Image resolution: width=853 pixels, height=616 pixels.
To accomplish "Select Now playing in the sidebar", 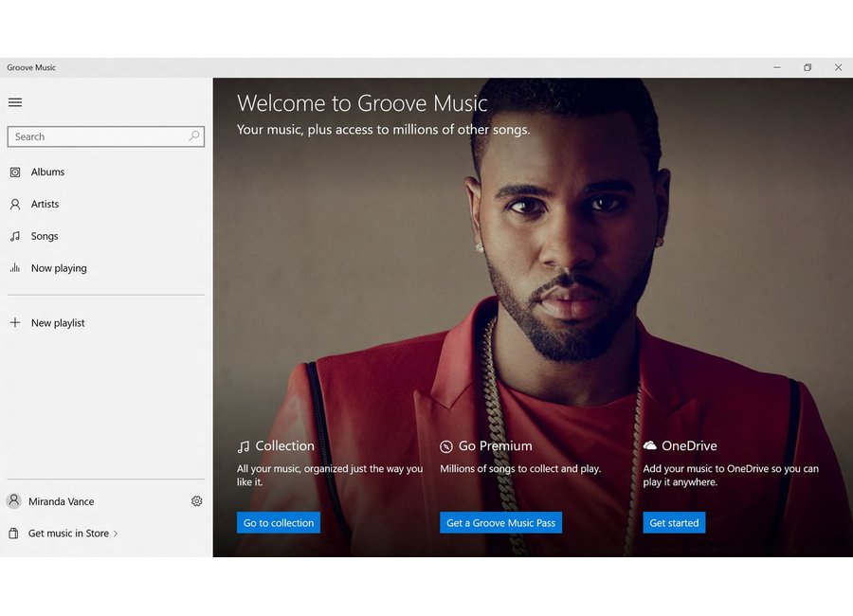I will point(59,268).
